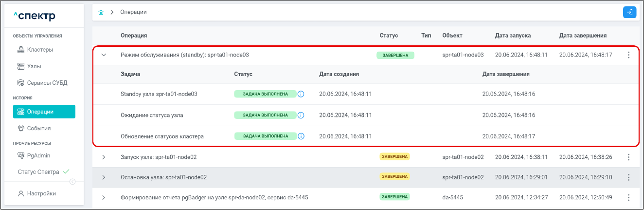Click the Spectr logo
Viewport: 644px width, 210px height.
coord(35,17)
